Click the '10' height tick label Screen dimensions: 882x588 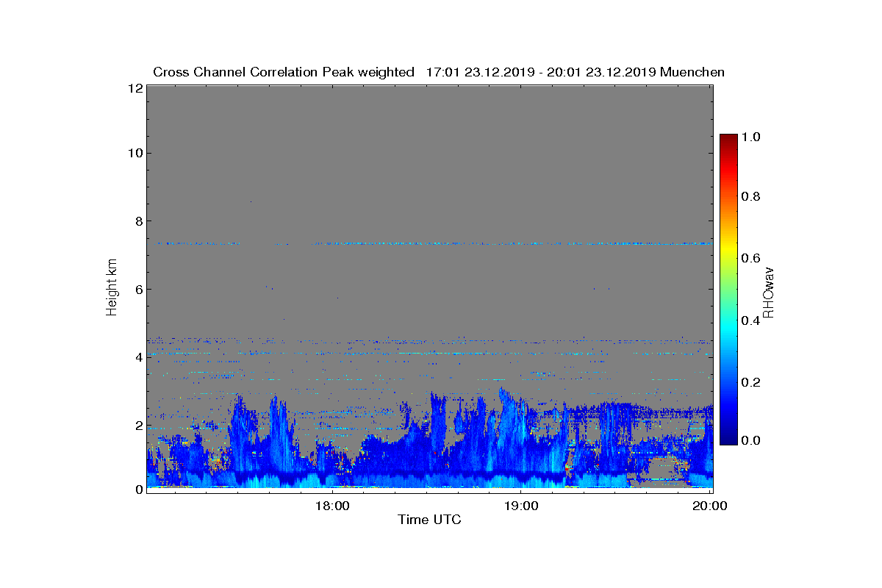point(135,153)
